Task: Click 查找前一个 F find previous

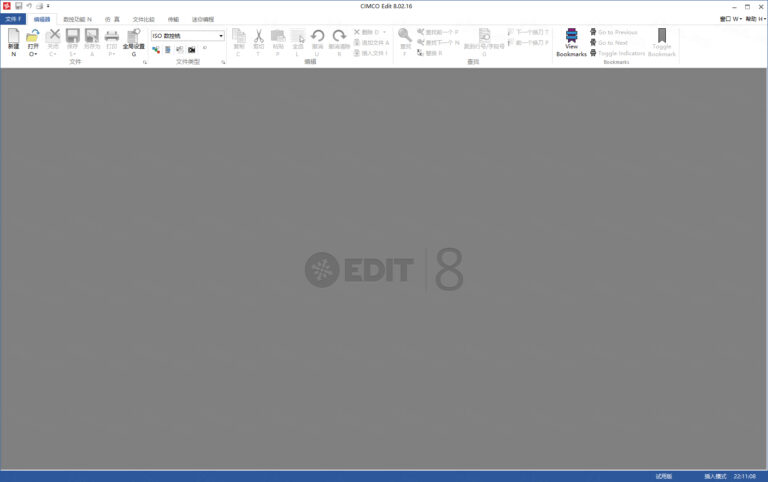Action: [x=438, y=32]
